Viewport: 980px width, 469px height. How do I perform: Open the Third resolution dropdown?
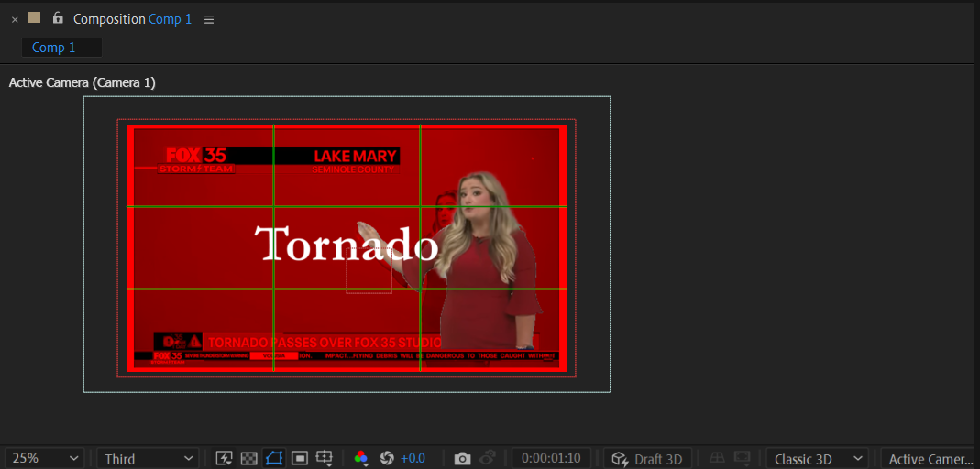(x=148, y=459)
